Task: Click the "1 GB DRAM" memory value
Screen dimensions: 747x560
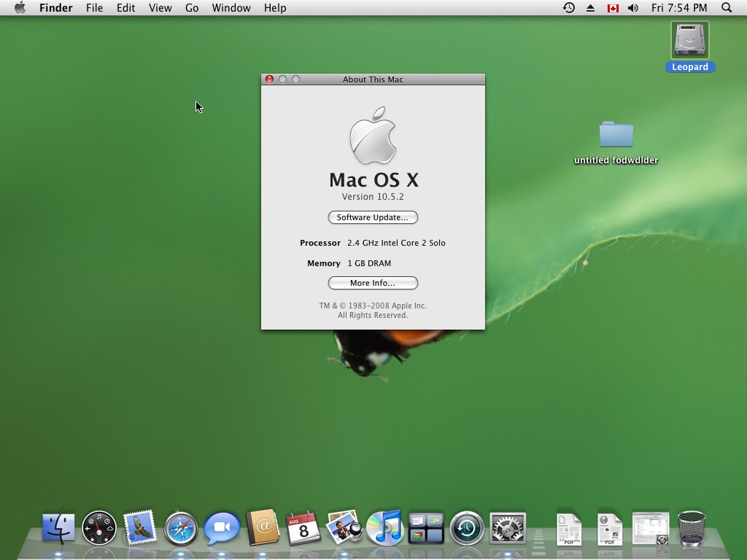Action: click(369, 262)
